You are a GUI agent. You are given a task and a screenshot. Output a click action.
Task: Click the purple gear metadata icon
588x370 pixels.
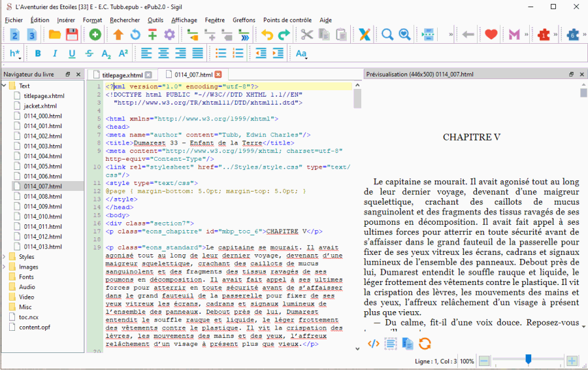pos(169,35)
